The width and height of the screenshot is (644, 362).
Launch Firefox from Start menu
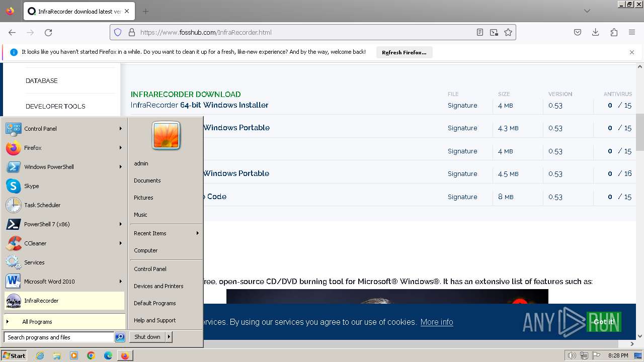coord(64,148)
